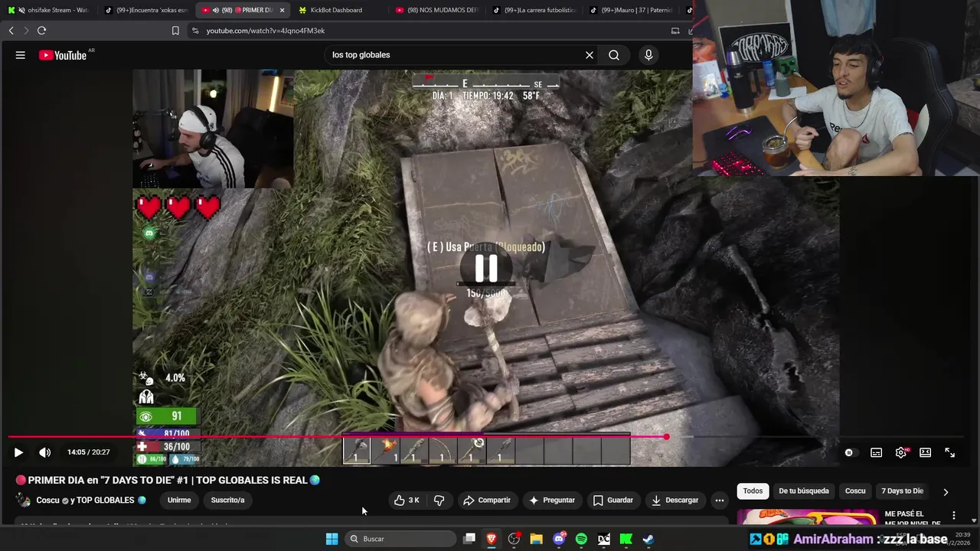Click the browser address bar URL
Screen dimensions: 980x551
click(265, 31)
